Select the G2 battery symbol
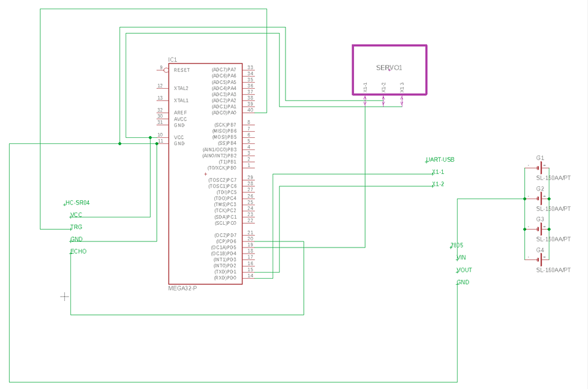 click(x=540, y=198)
